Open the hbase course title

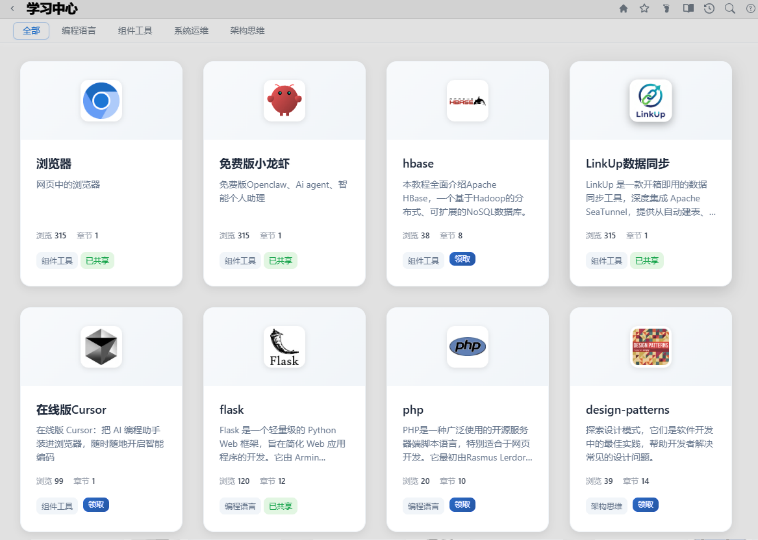point(418,164)
